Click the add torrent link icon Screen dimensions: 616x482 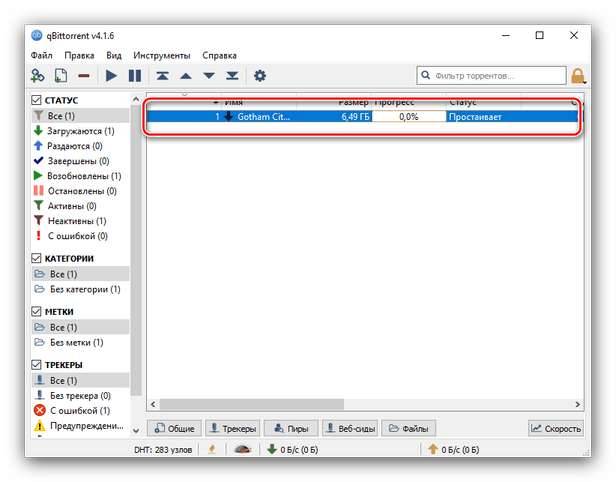(37, 76)
